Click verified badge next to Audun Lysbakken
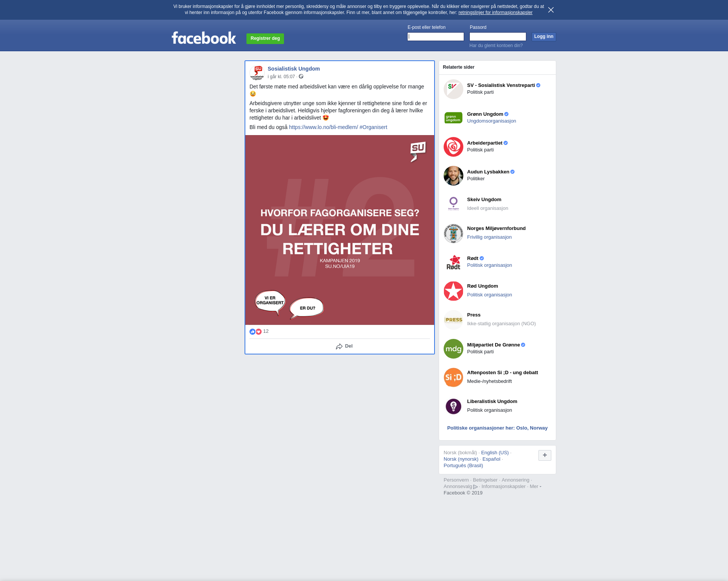 (x=513, y=172)
